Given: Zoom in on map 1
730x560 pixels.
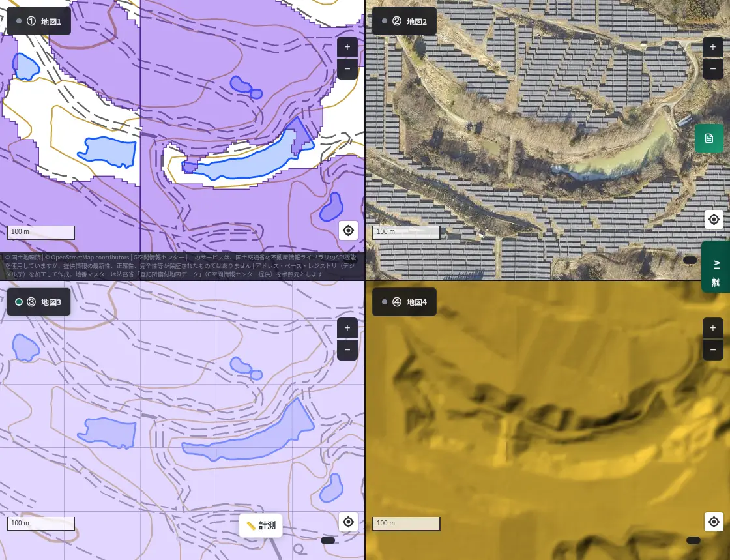Looking at the screenshot, I should coord(347,47).
